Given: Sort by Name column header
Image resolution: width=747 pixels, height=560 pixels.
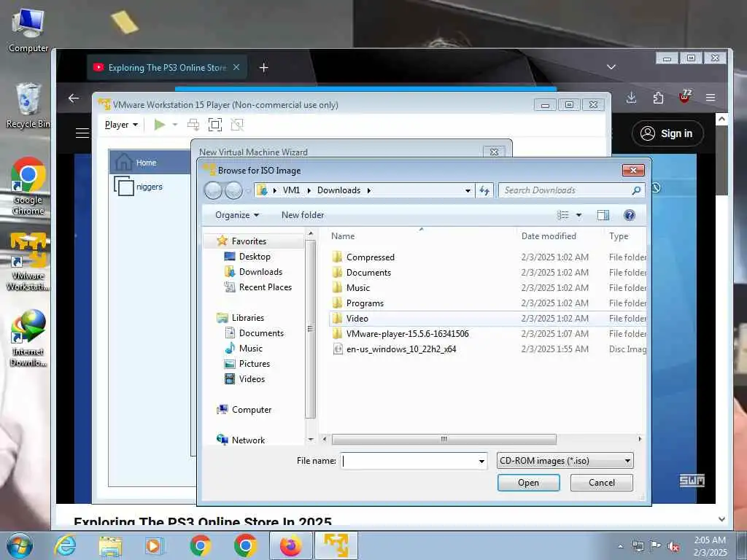Looking at the screenshot, I should click(343, 236).
